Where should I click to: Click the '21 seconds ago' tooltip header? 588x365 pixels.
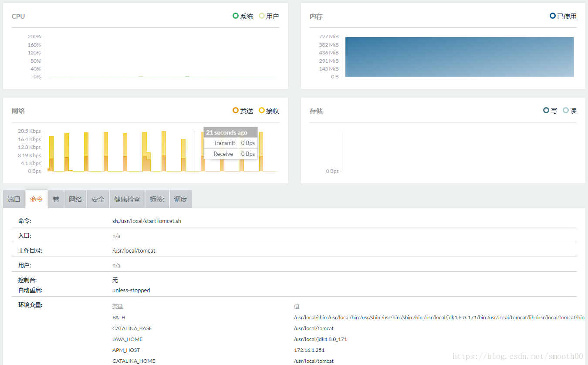point(231,132)
